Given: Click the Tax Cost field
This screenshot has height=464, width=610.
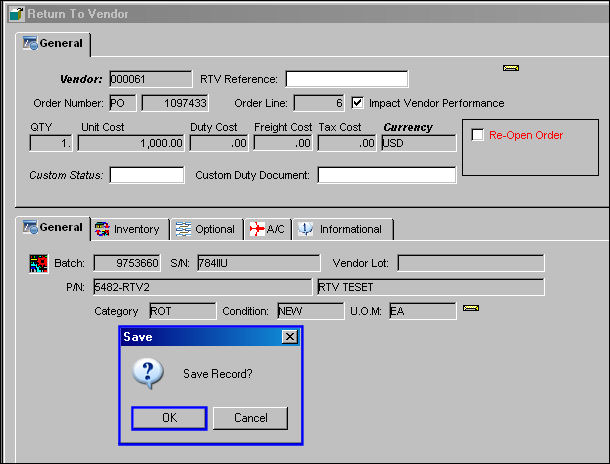Looking at the screenshot, I should click(x=347, y=143).
